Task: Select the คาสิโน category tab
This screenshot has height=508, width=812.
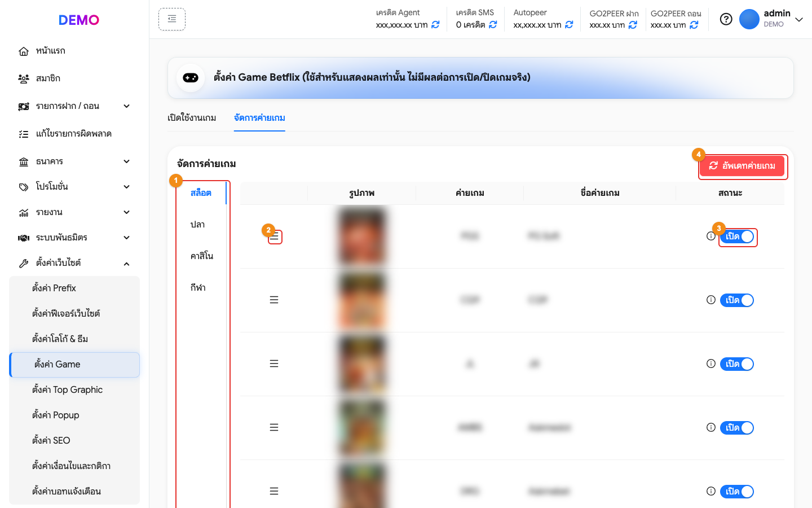Action: click(x=202, y=256)
